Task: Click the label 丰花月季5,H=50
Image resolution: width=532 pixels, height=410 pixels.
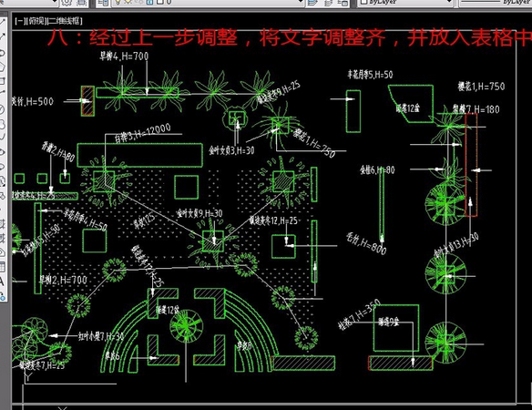Action: [x=370, y=75]
